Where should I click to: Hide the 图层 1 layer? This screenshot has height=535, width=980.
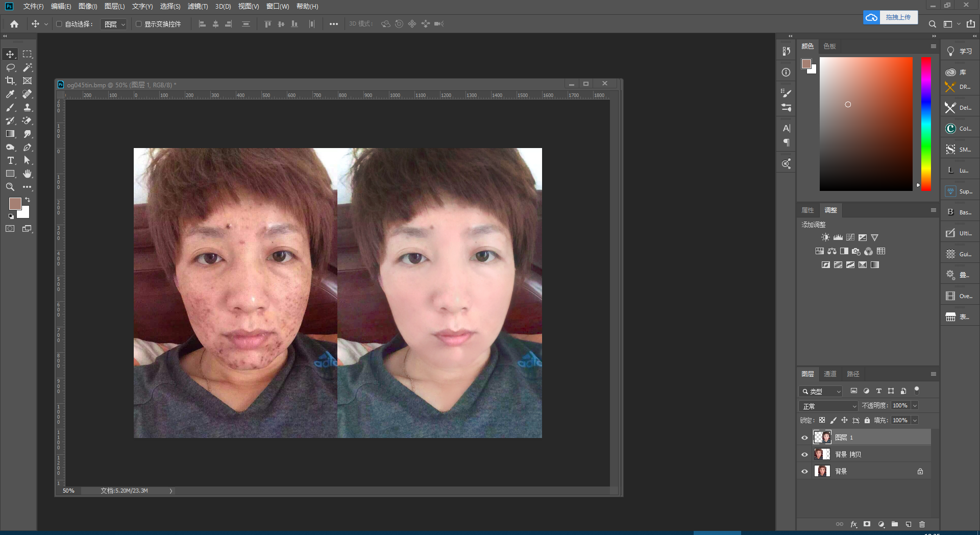click(x=805, y=437)
